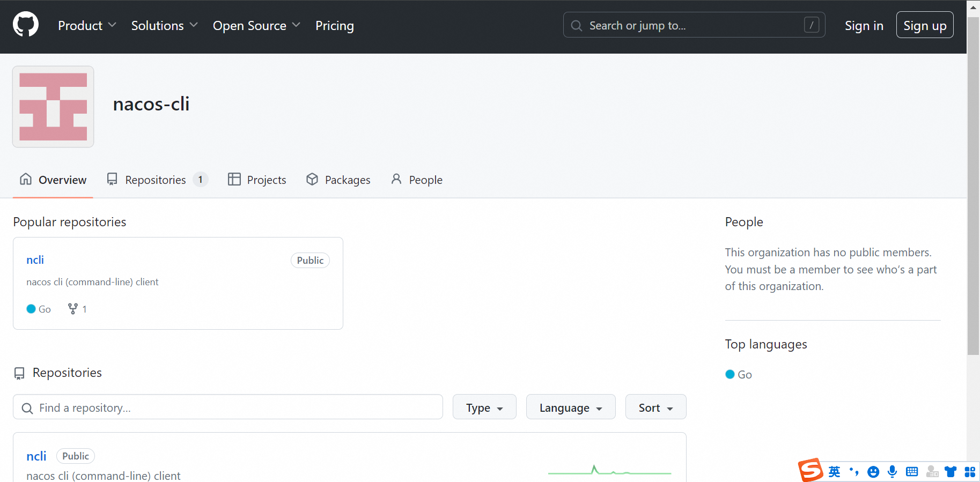Click the search magnifier icon in header
980x482 pixels.
click(577, 26)
